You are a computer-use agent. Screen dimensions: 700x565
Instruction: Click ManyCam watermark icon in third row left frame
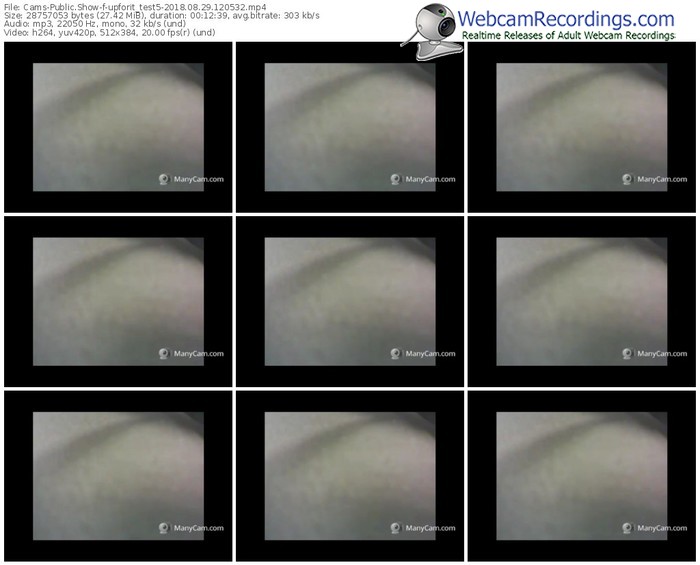tap(164, 527)
